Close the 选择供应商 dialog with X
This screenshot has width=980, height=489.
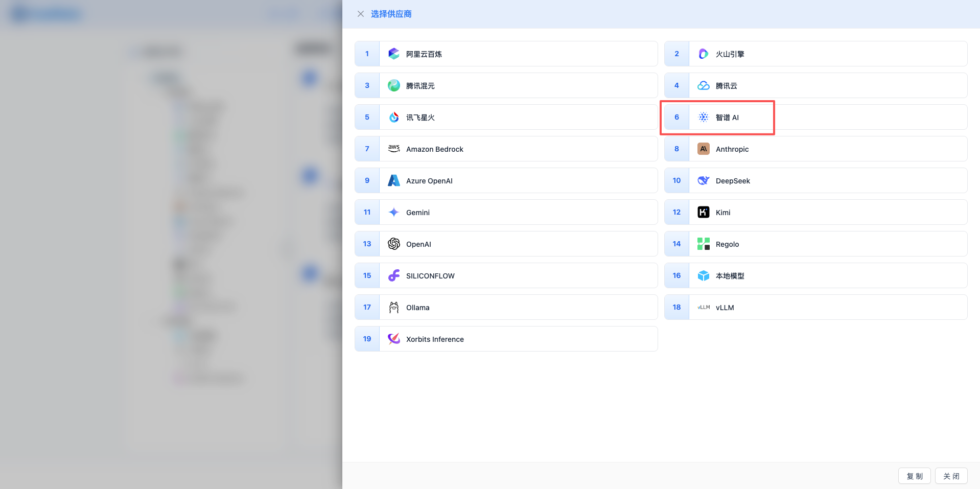[361, 14]
